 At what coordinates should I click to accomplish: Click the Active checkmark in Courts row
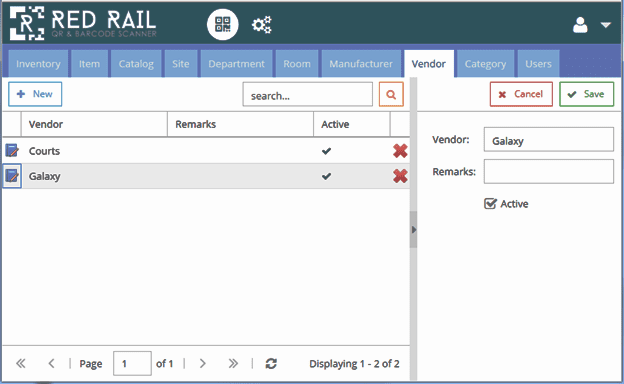(326, 151)
